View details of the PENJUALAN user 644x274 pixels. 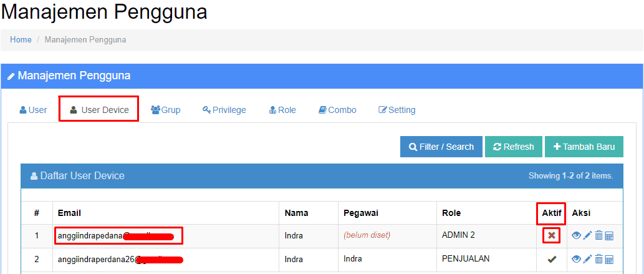tap(577, 259)
